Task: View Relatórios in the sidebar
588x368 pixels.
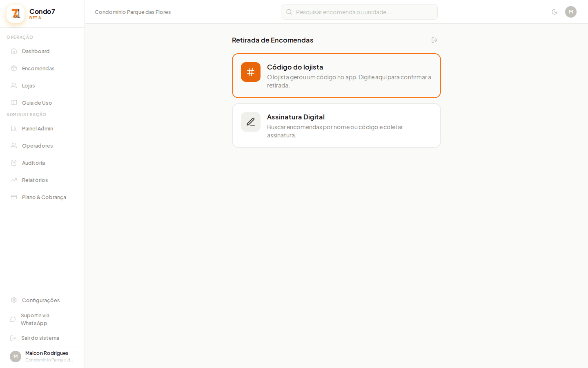Action: (35, 180)
